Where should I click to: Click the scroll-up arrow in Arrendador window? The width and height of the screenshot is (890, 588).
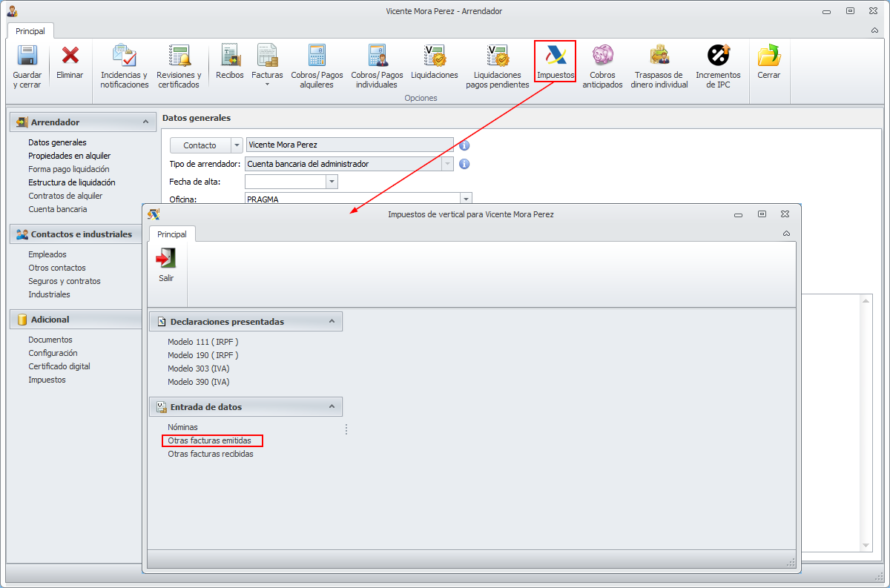(x=866, y=300)
